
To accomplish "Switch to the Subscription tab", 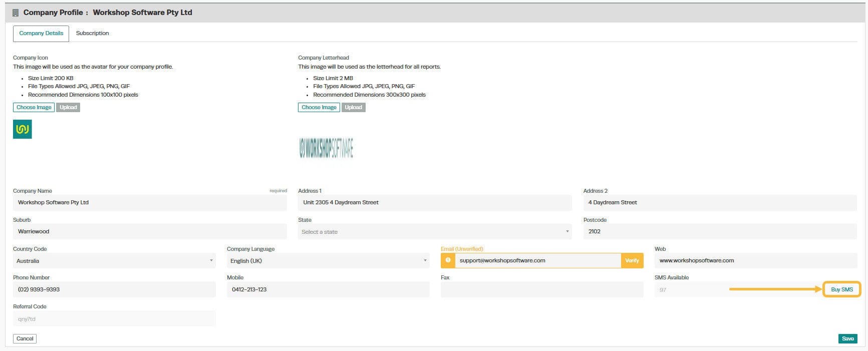I will [x=92, y=33].
